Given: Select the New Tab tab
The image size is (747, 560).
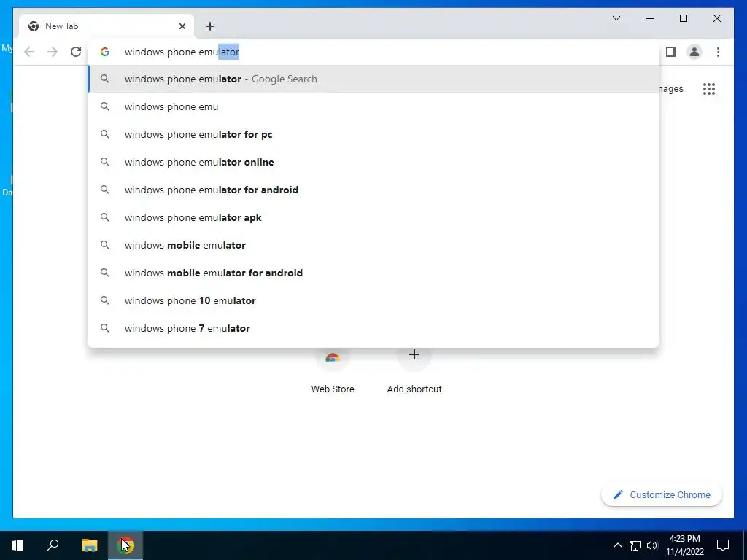Looking at the screenshot, I should point(107,26).
